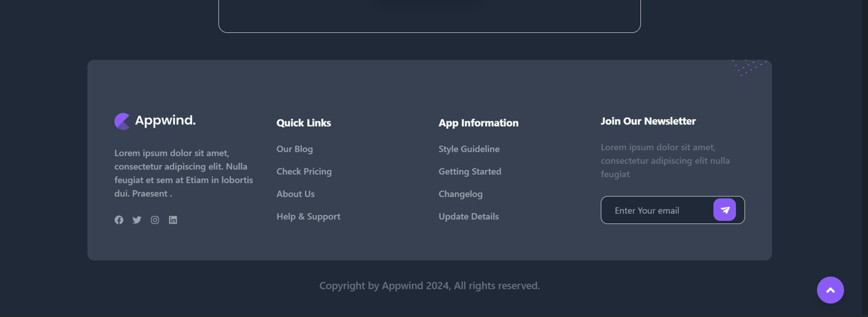The width and height of the screenshot is (868, 317).
Task: Select the Getting Started link
Action: tap(469, 171)
